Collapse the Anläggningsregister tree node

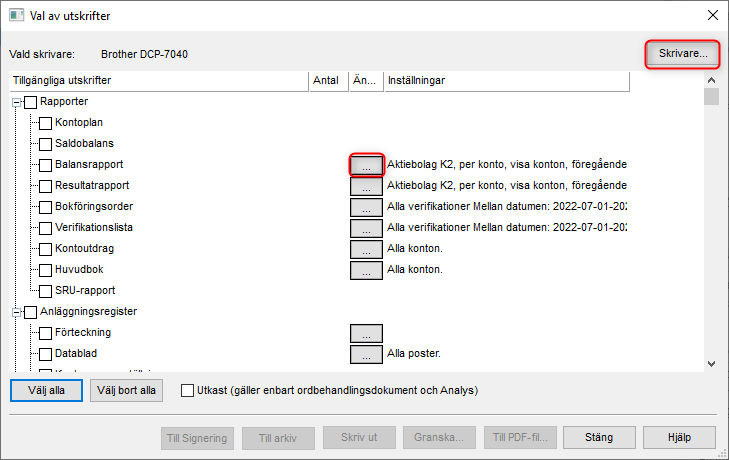17,312
